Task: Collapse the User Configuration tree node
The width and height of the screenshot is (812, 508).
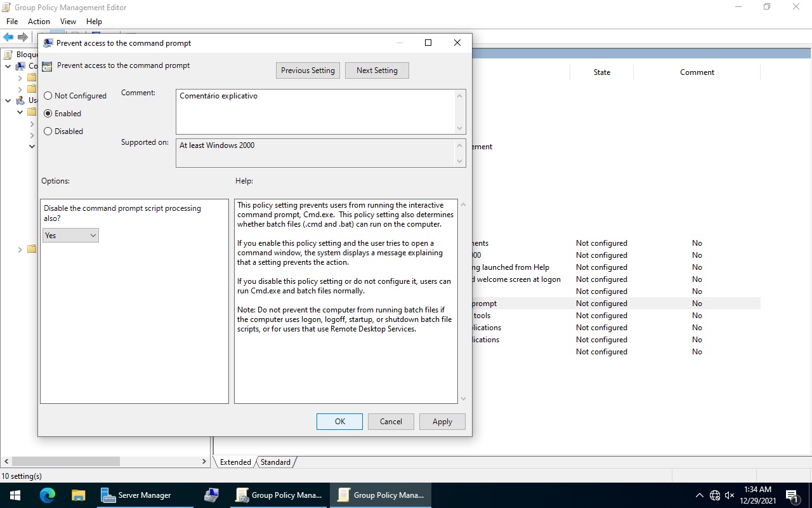Action: [8, 100]
